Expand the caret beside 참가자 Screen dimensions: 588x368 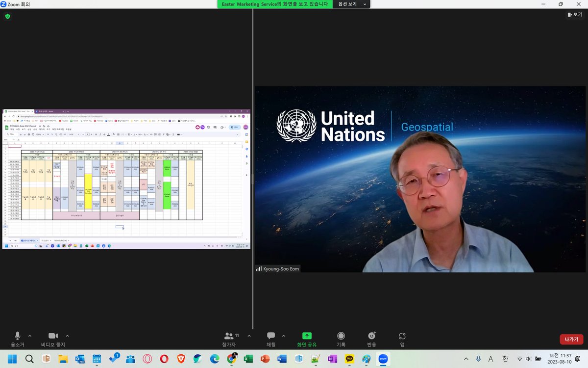click(249, 336)
